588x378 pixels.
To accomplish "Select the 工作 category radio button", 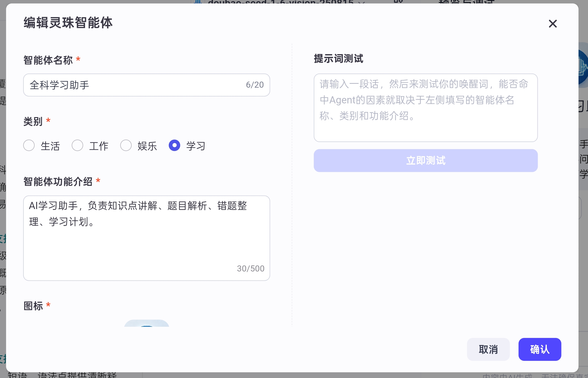I will (x=78, y=145).
